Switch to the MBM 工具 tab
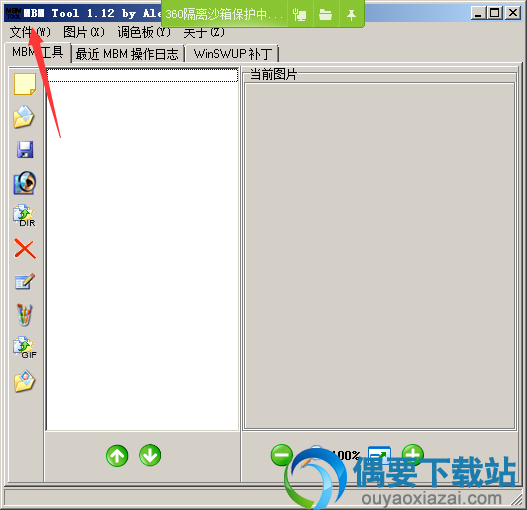The width and height of the screenshot is (527, 510). coord(38,52)
